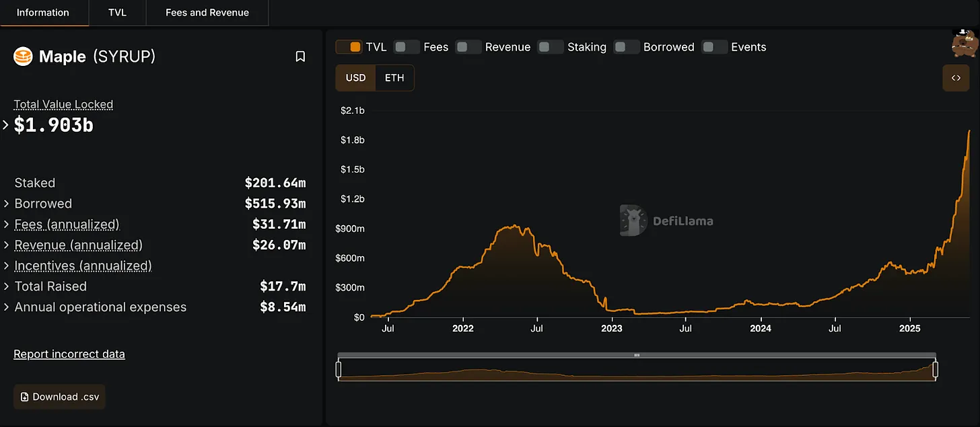Open the embed chart code button
The width and height of the screenshot is (980, 427).
pyautogui.click(x=956, y=78)
